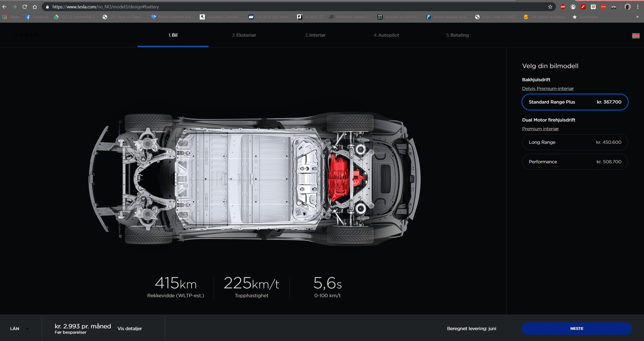Click the browser home icon
This screenshot has height=341, width=644.
coord(35,7)
